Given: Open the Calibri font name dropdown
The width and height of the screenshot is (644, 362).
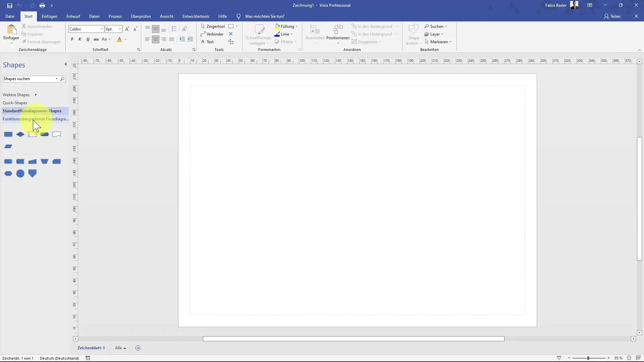Looking at the screenshot, I should 102,29.
